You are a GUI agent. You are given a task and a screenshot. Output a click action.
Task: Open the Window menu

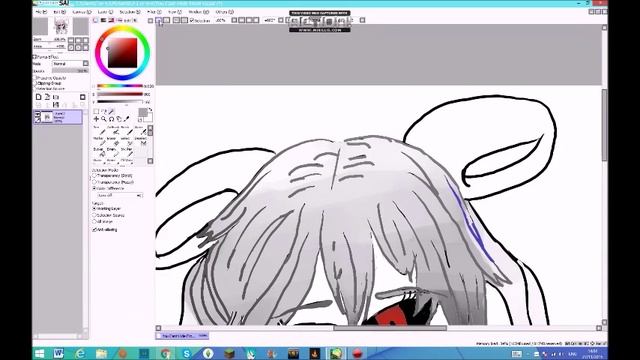(x=198, y=12)
